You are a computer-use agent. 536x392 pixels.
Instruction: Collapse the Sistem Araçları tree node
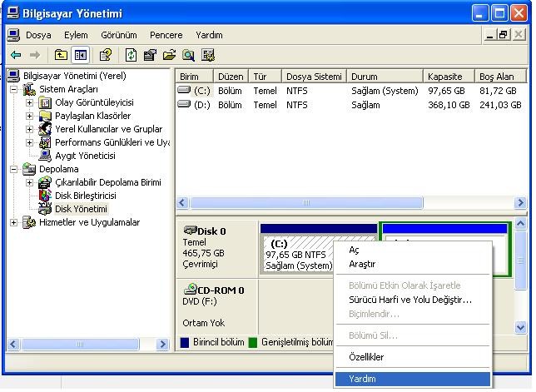coord(14,89)
